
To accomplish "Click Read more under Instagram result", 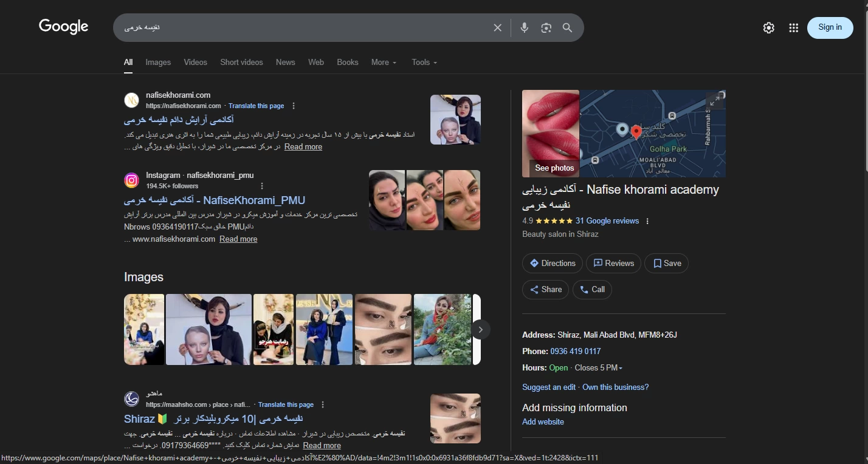I will point(238,239).
